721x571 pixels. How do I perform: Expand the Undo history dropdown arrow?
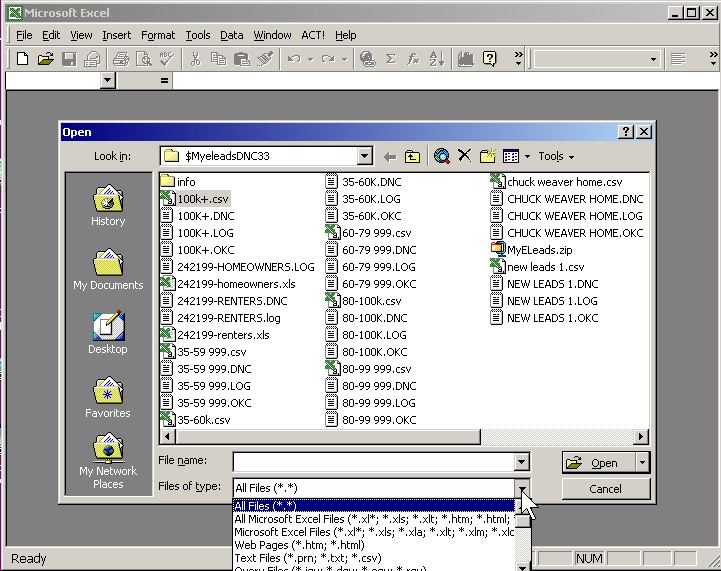[311, 59]
